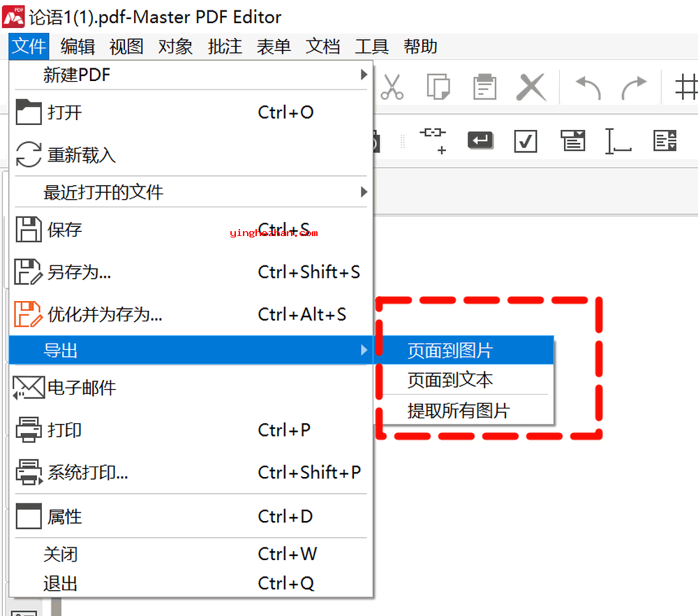Click the Save floppy disk icon

pyautogui.click(x=29, y=229)
